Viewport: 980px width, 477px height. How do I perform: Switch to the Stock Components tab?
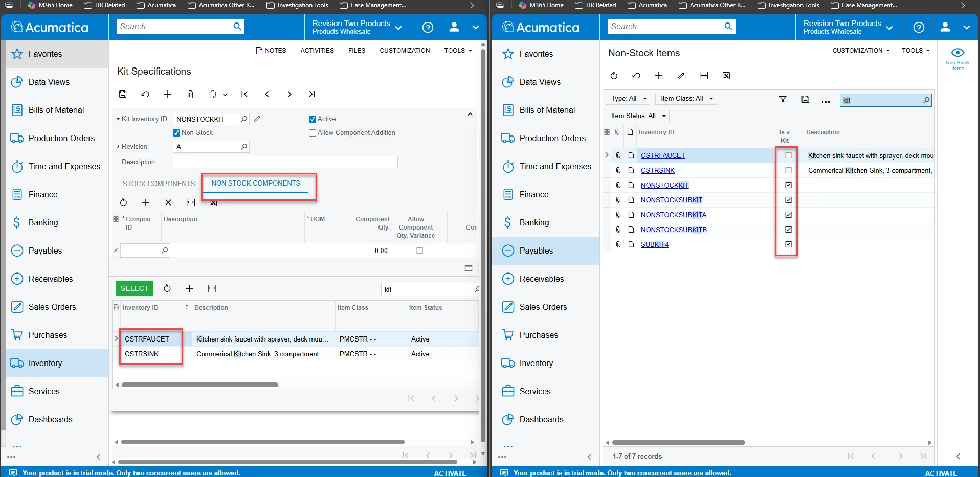click(x=159, y=184)
